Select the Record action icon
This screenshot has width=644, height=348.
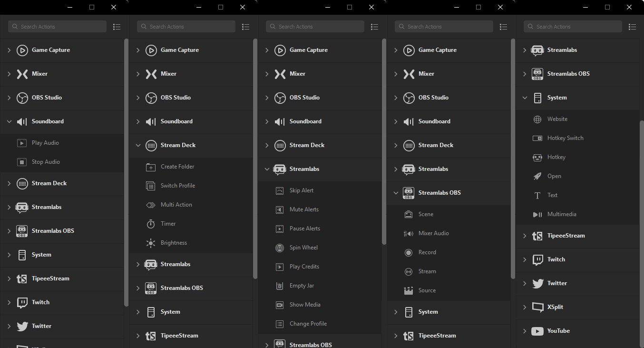408,252
